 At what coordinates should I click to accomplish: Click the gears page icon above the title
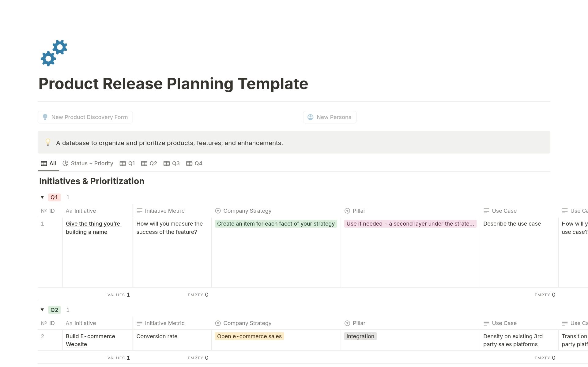click(x=54, y=53)
